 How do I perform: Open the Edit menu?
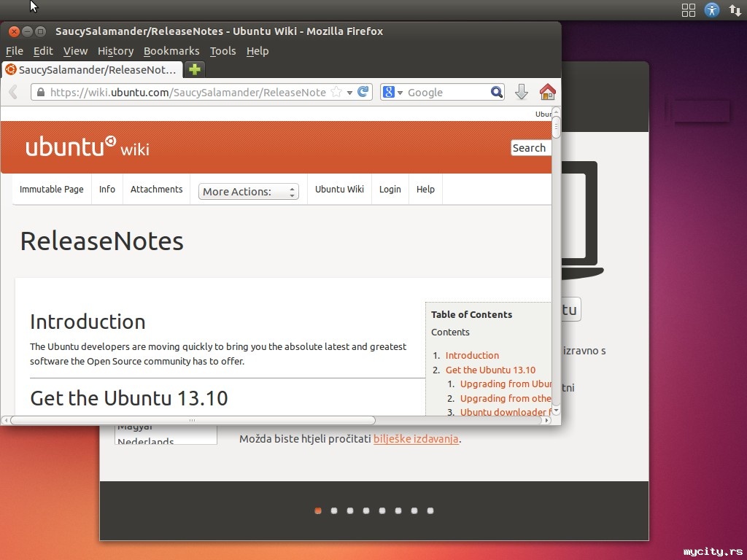coord(43,51)
